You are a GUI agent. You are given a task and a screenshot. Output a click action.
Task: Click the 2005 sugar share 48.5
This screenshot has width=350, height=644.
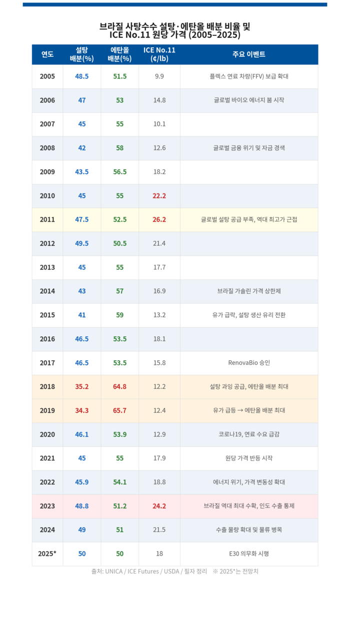click(82, 76)
